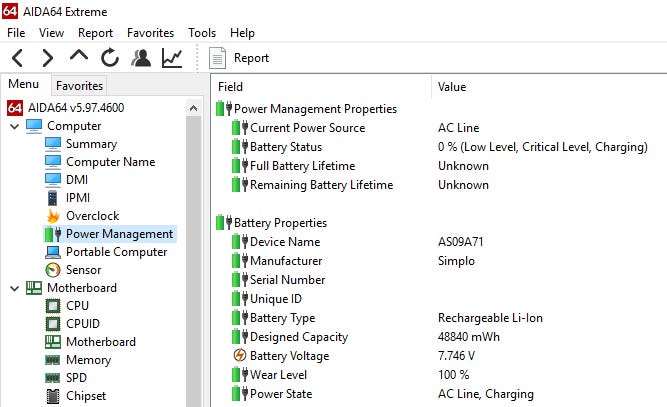Click the Computer monitor icon
This screenshot has width=667, height=407.
(x=34, y=126)
